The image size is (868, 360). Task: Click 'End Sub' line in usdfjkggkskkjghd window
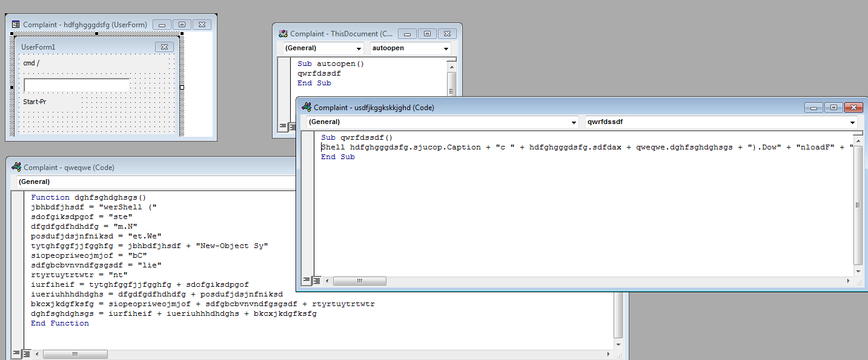pos(338,157)
